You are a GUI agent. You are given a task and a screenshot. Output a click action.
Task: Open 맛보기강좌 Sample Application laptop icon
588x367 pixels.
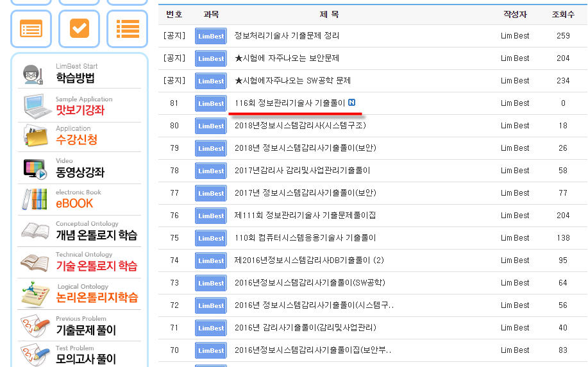tap(38, 107)
